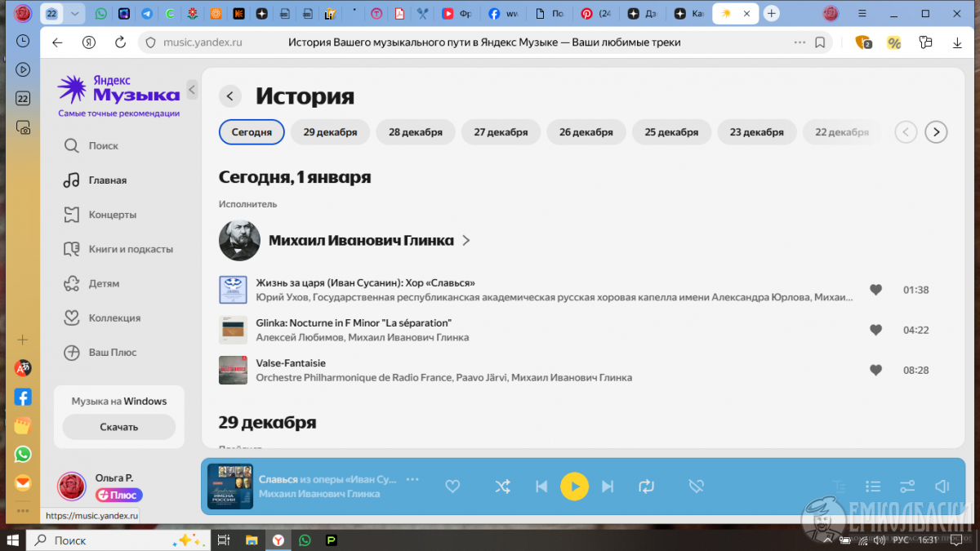
Task: Click the Скачать button for Windows app
Action: tap(119, 427)
